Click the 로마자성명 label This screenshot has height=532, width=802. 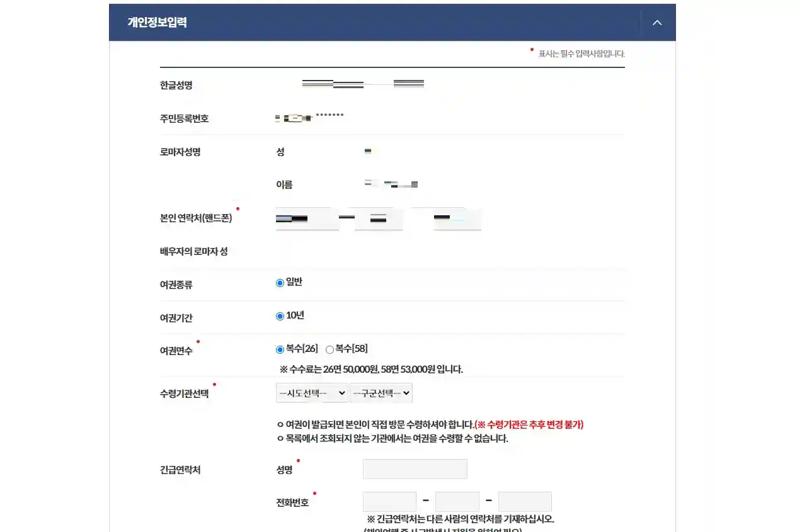click(x=180, y=152)
